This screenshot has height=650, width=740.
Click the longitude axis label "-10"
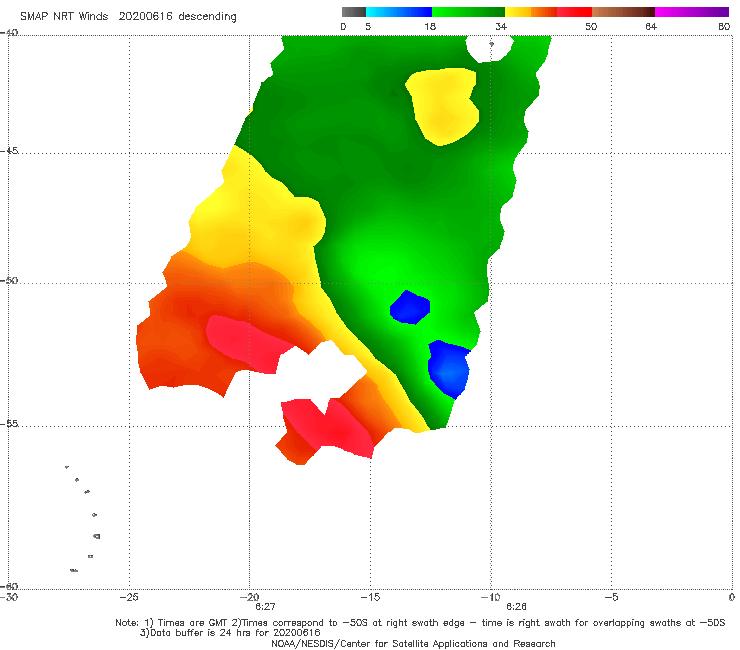pos(491,597)
